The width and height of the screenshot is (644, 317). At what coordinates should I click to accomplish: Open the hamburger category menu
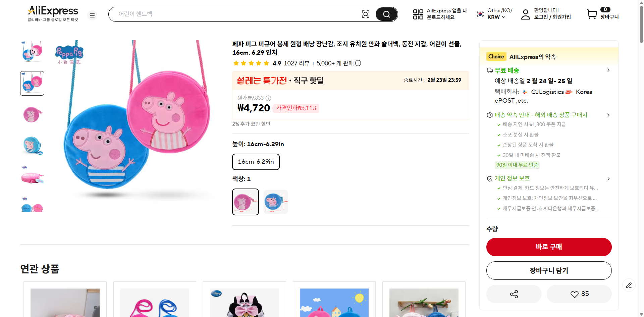coord(92,15)
